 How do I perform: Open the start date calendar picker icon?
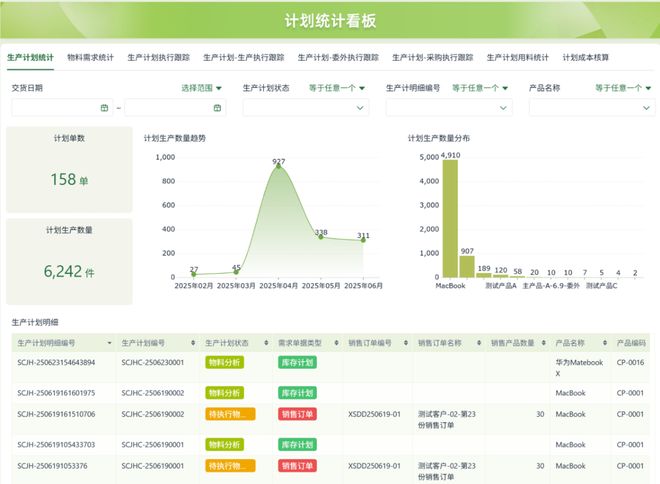click(105, 108)
